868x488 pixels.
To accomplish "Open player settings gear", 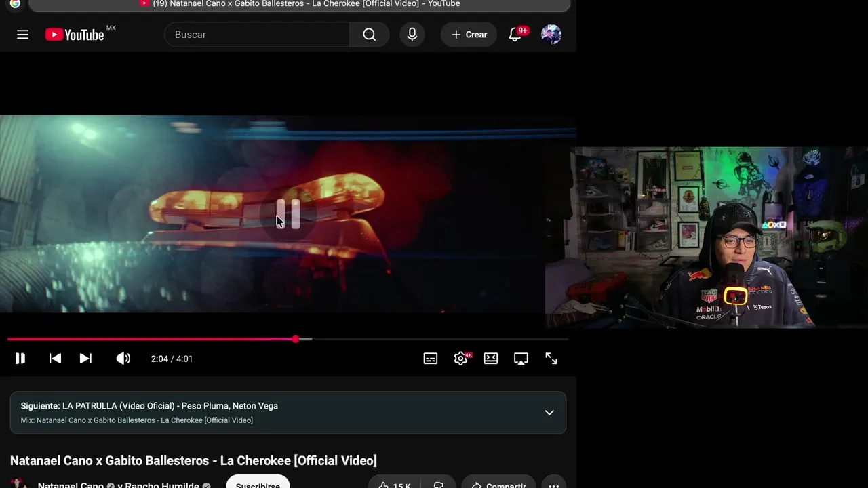I will click(x=461, y=359).
